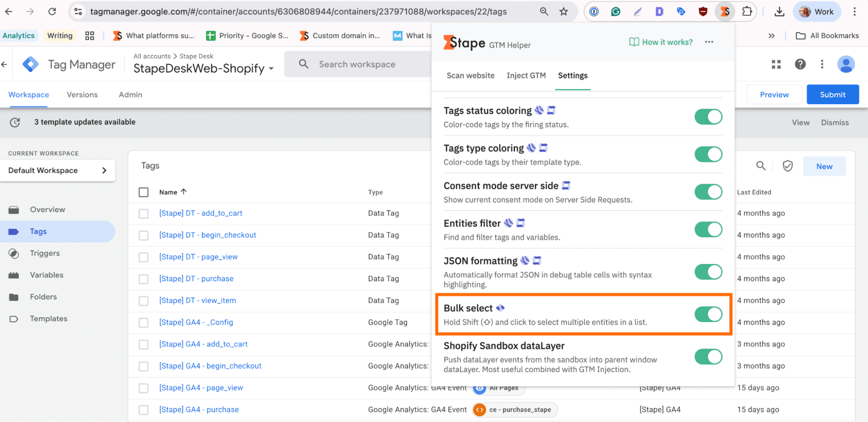This screenshot has height=422, width=868.
Task: Toggle Shopify Sandbox dataLayer switch
Action: click(708, 357)
